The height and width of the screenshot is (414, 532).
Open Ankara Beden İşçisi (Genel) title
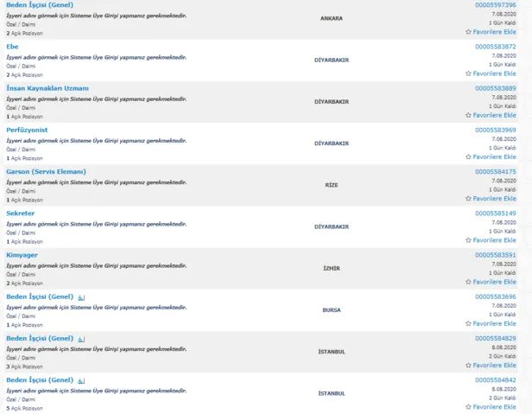tap(40, 5)
